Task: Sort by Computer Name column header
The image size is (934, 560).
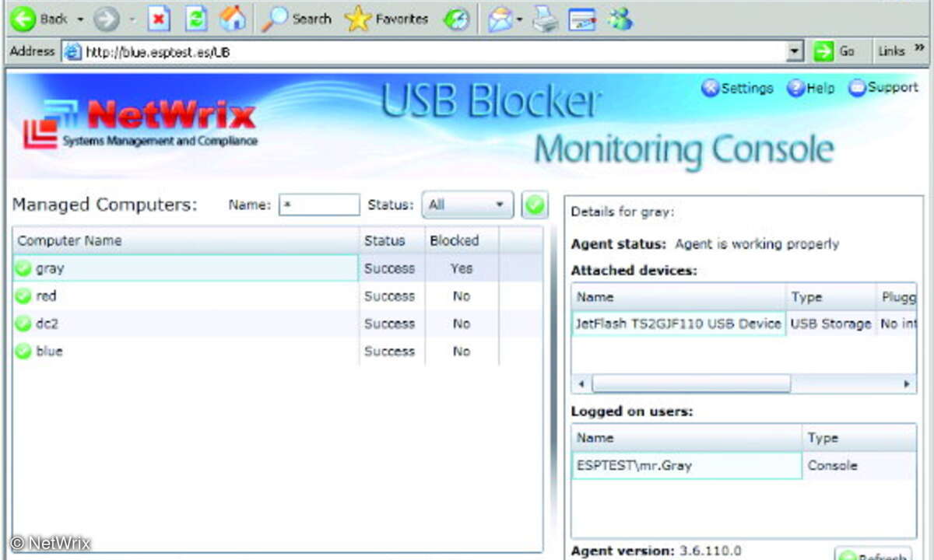Action: point(186,240)
